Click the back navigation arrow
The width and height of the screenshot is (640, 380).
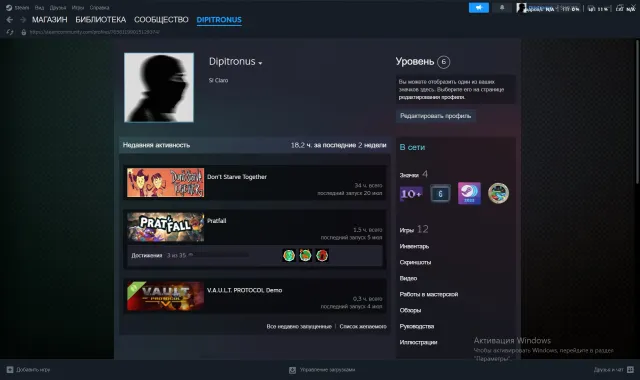[x=10, y=20]
